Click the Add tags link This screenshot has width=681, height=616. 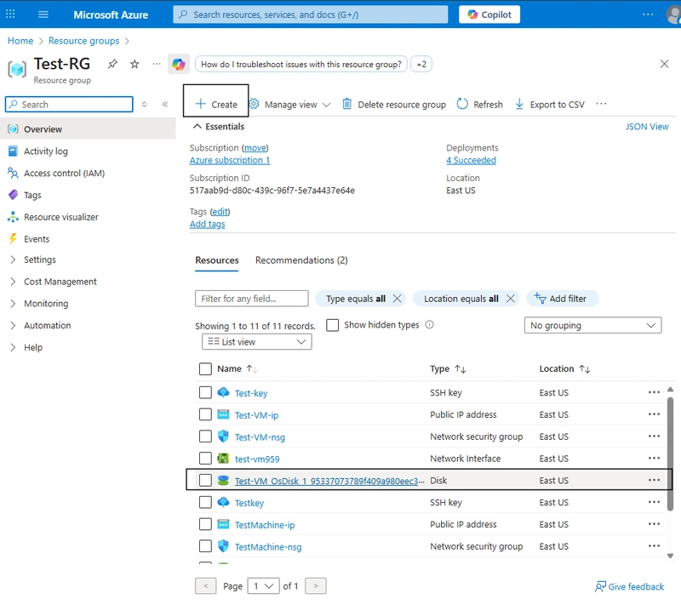pyautogui.click(x=207, y=224)
